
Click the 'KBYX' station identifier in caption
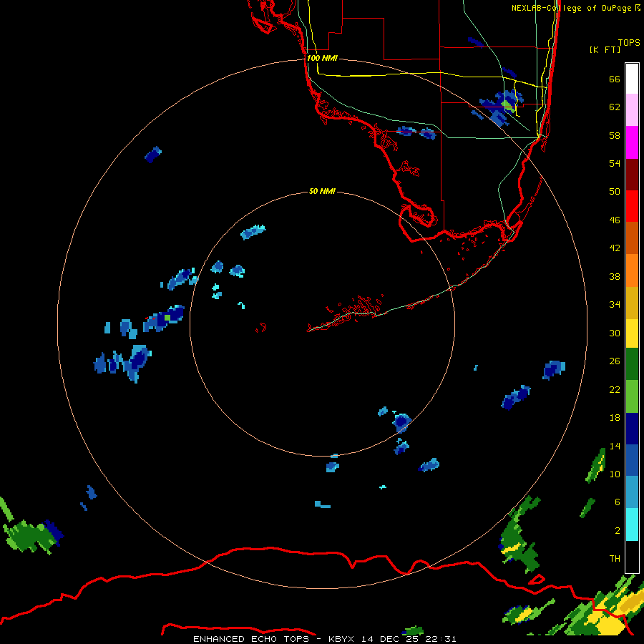tap(342, 639)
